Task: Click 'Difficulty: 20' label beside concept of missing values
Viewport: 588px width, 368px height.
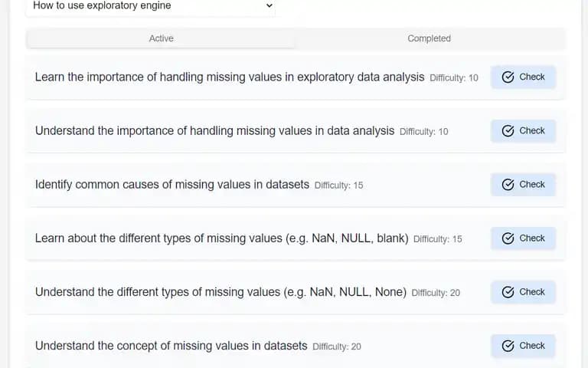Action: [337, 347]
